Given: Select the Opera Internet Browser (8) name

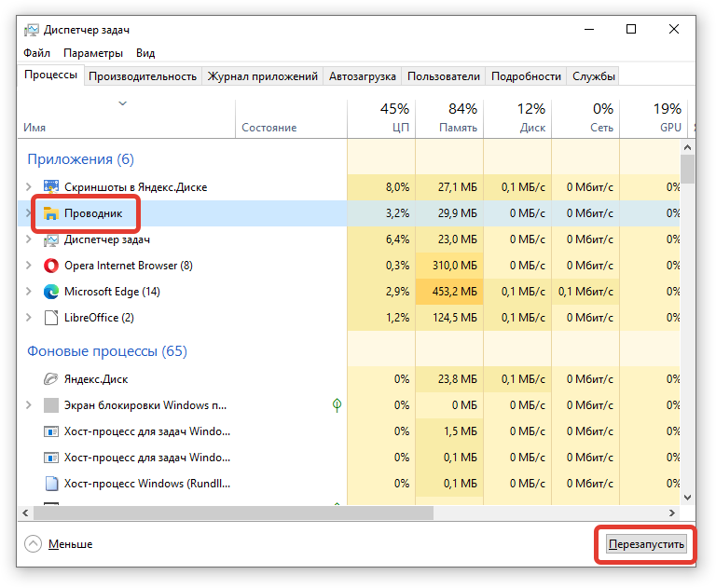Looking at the screenshot, I should (x=129, y=266).
